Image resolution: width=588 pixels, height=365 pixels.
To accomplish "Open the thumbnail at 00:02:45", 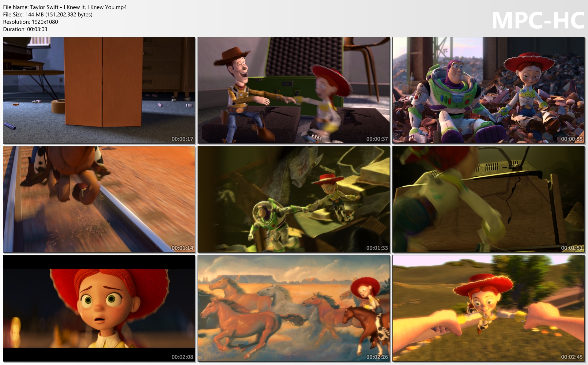I will click(488, 308).
